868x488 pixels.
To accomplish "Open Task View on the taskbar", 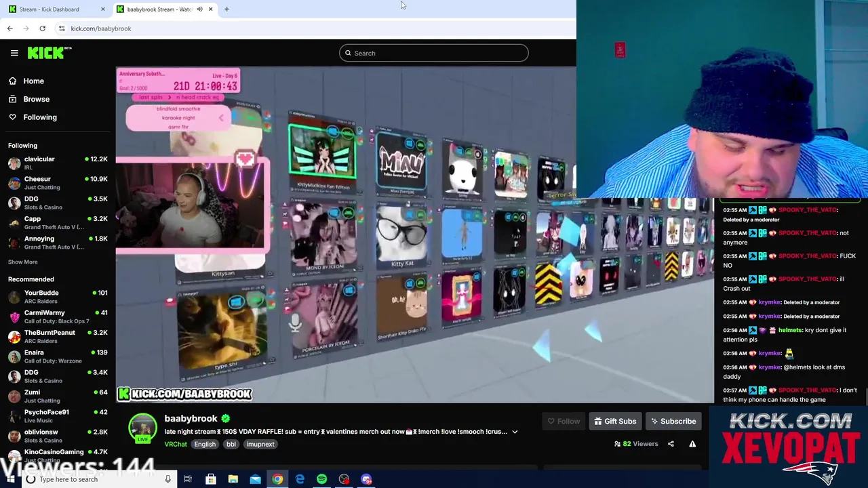I will click(188, 479).
